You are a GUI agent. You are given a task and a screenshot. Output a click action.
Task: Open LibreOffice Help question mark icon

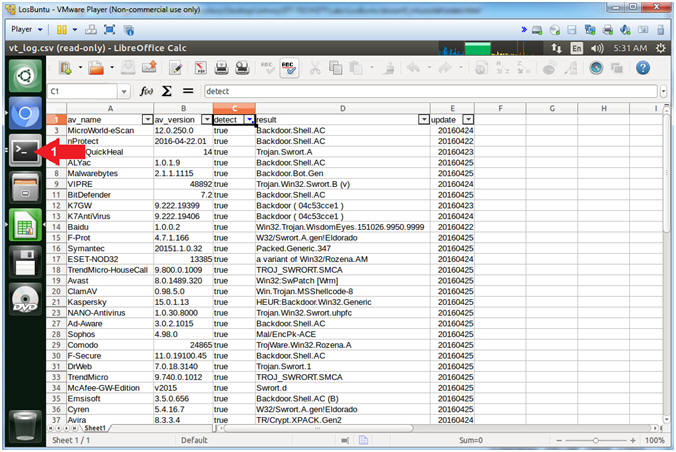tap(642, 68)
